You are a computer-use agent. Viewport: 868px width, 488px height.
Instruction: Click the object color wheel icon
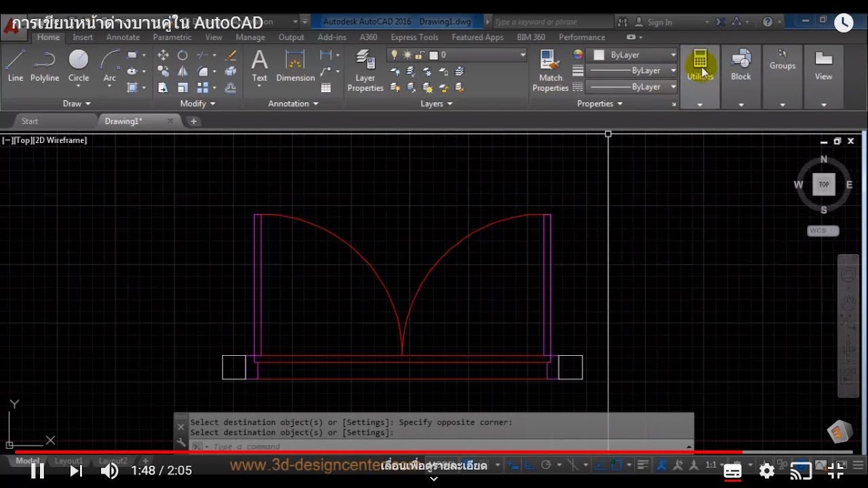click(578, 55)
